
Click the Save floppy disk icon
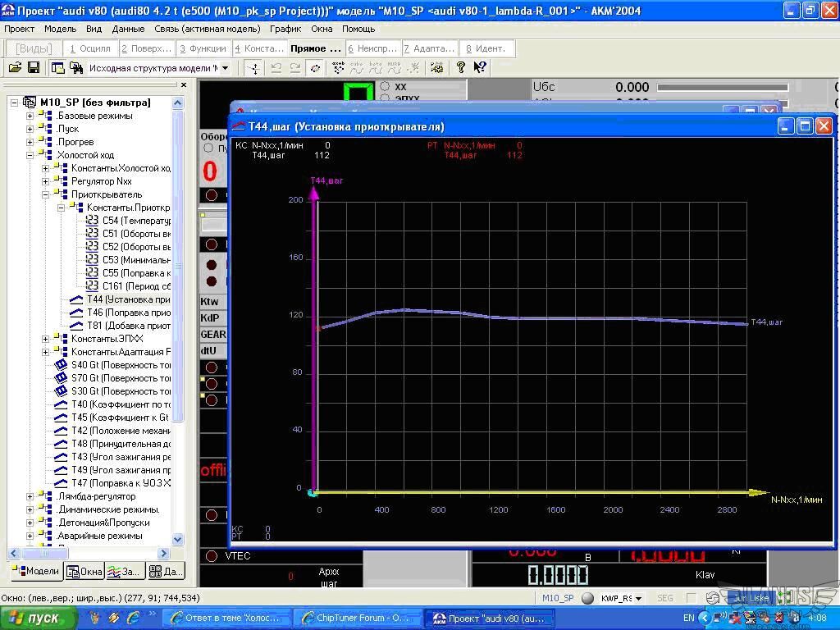34,68
